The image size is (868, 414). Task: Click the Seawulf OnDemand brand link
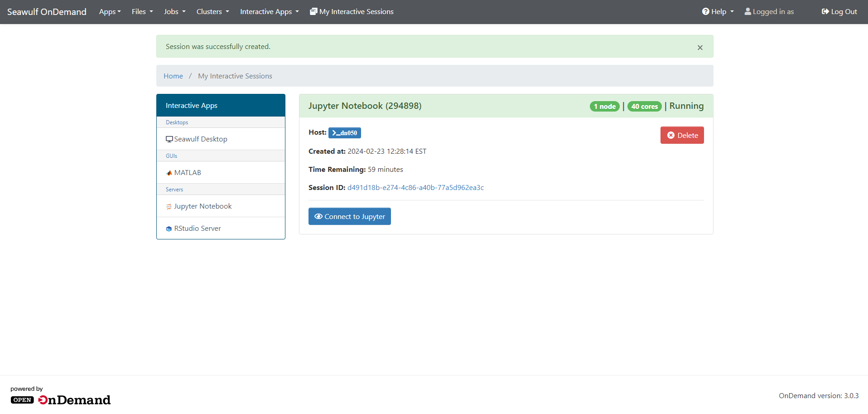47,12
